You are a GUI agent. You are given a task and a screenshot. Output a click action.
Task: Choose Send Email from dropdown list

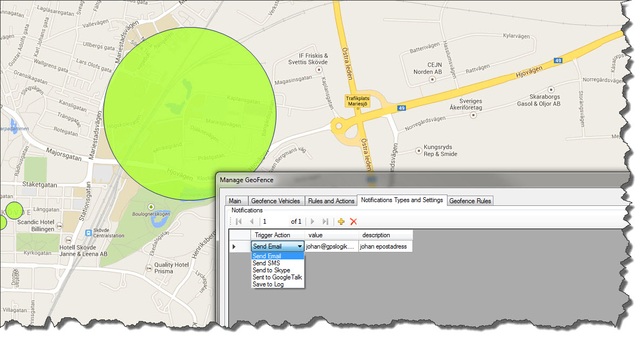pyautogui.click(x=277, y=256)
